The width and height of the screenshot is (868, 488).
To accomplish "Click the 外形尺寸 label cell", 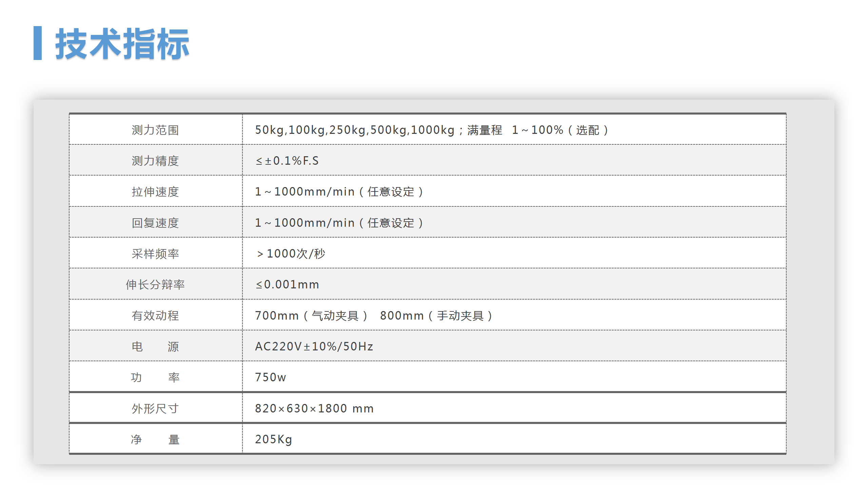I will pyautogui.click(x=155, y=408).
